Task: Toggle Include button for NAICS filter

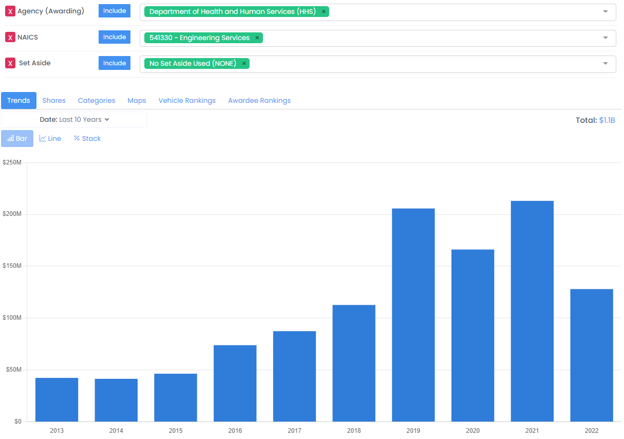Action: 114,37
